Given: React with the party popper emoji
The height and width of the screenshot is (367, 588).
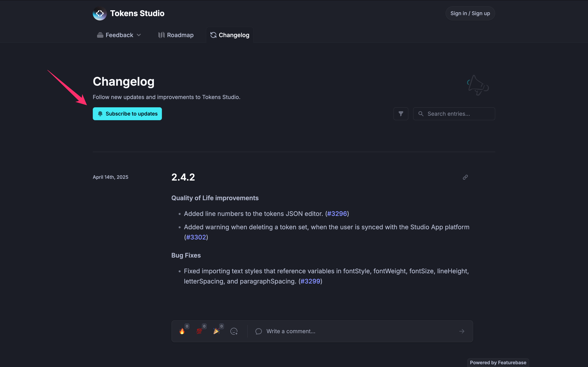Looking at the screenshot, I should 217,331.
